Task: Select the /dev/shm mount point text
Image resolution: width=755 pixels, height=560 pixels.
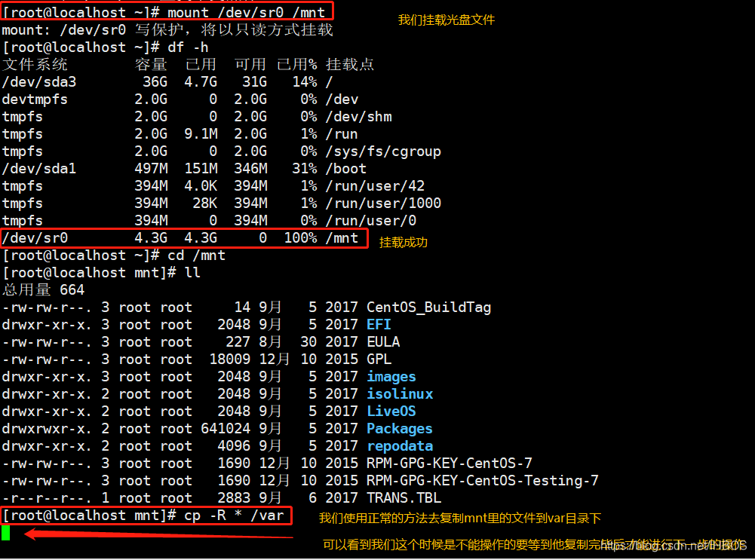Action: [359, 116]
